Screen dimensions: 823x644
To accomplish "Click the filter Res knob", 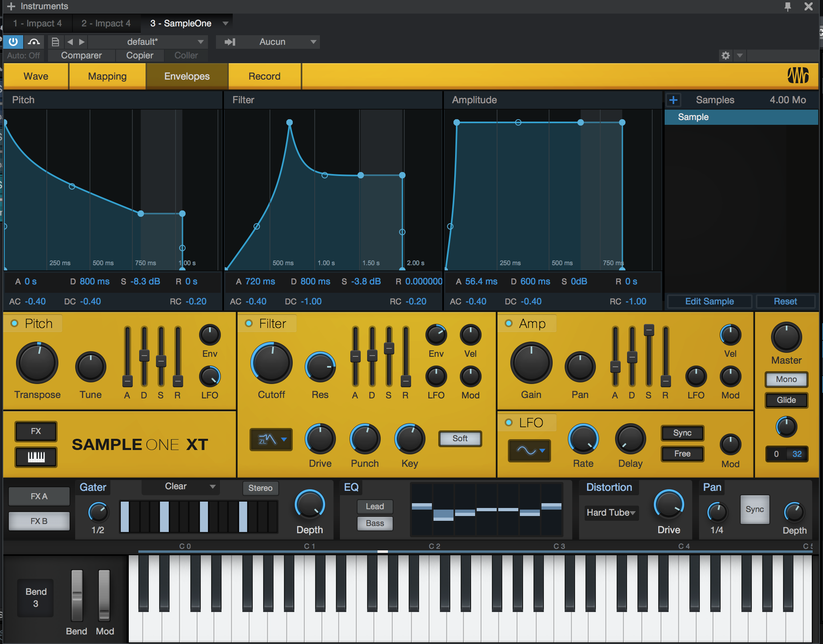I will point(320,366).
